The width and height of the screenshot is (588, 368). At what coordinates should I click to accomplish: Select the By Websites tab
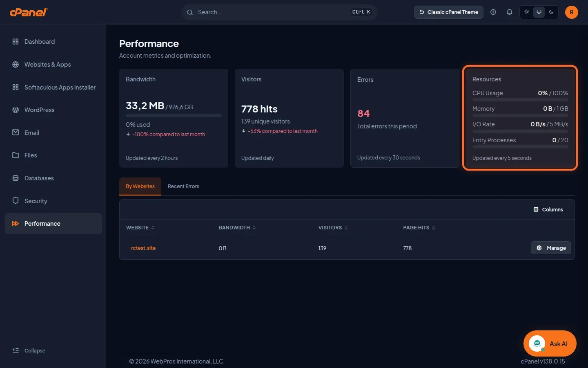(140, 186)
